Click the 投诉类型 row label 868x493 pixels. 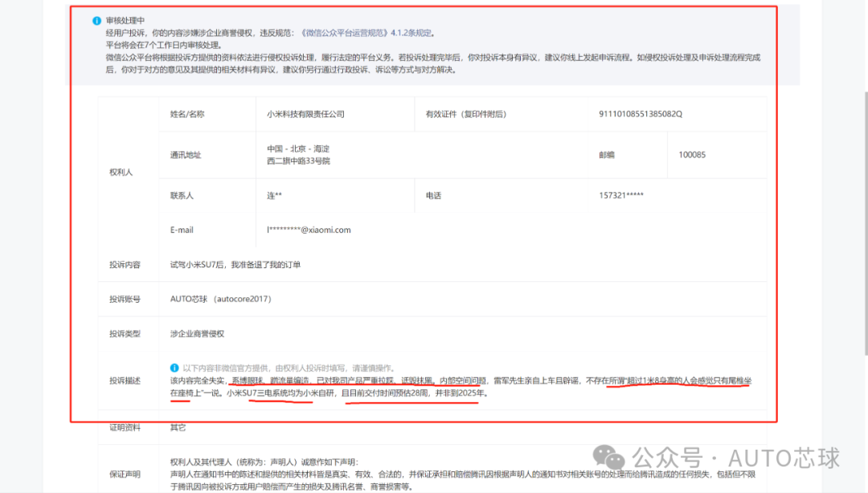pos(125,334)
